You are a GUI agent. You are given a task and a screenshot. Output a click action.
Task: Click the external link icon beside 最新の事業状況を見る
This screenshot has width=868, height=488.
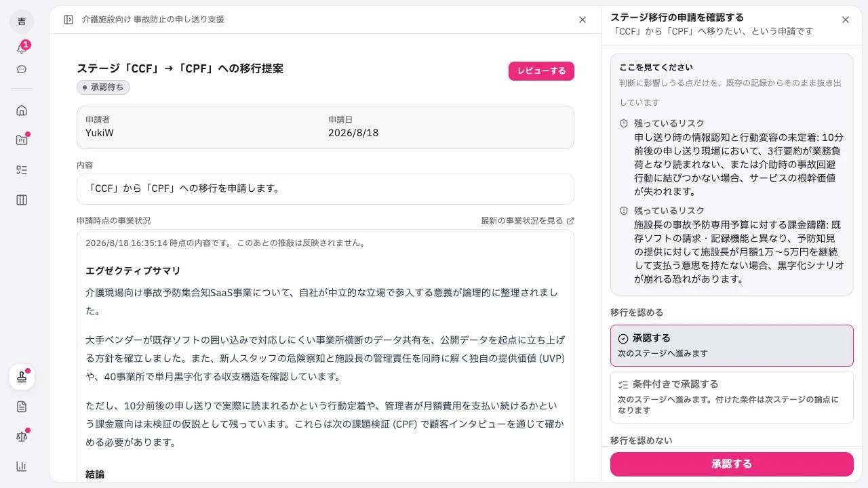570,221
